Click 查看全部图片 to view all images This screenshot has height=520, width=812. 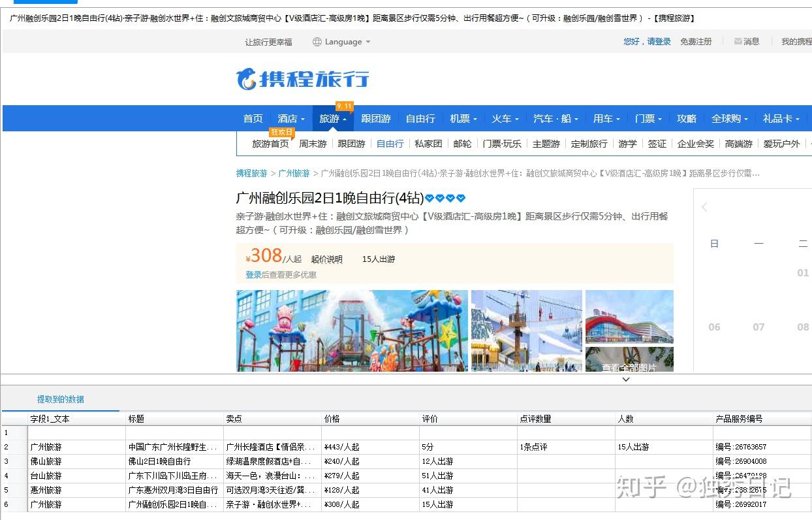coord(629,368)
